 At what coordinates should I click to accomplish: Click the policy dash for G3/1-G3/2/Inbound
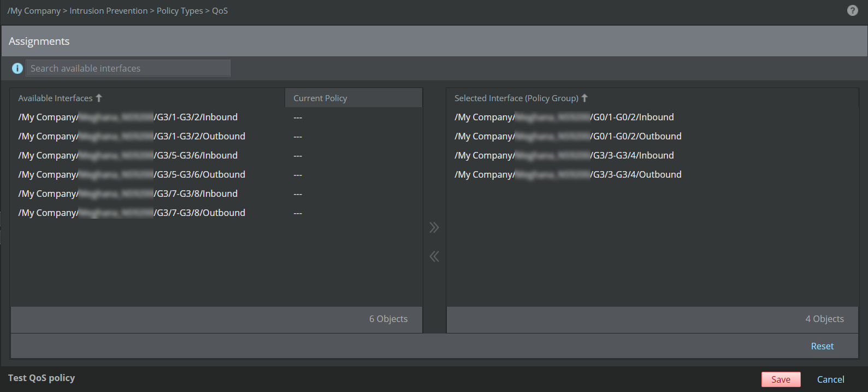tap(298, 118)
